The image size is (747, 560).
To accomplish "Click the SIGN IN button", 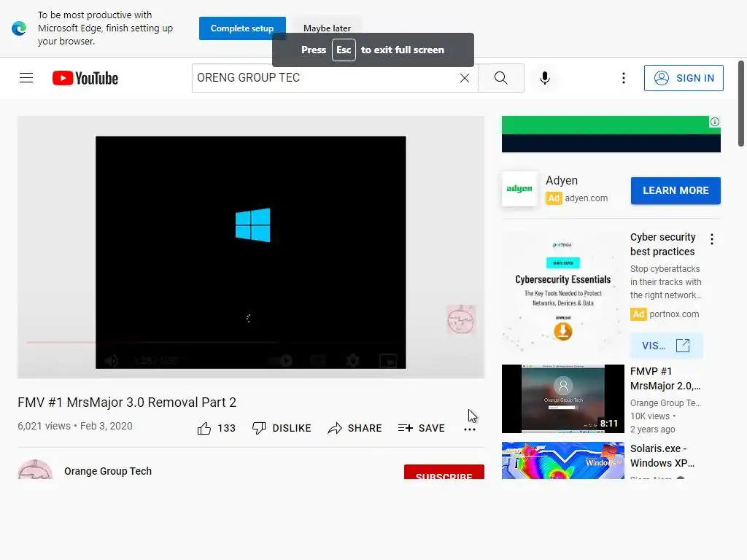I will tap(683, 78).
